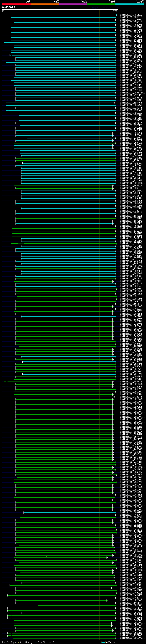Viewport: 146px width, 644px height.
Task: Open the UniRef100_Q9GRE3 entry
Action: coord(131,201)
